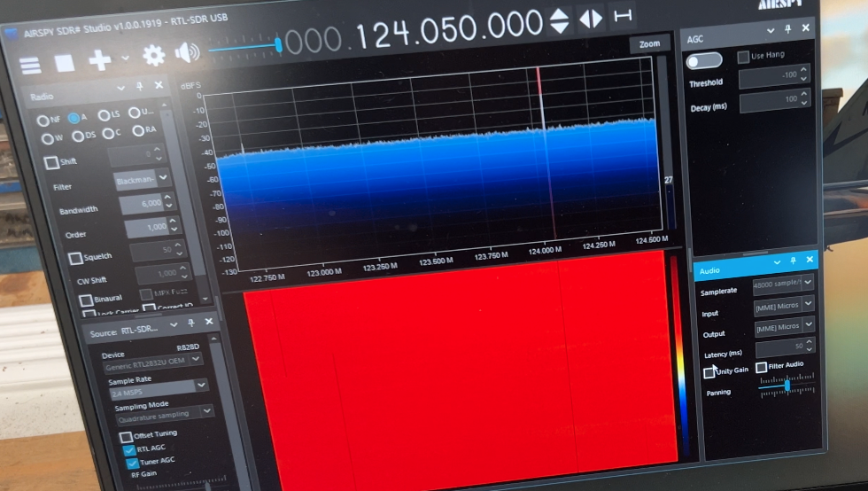
Task: Open the Device dropdown Generic RTL2832U OEM
Action: pyautogui.click(x=153, y=363)
